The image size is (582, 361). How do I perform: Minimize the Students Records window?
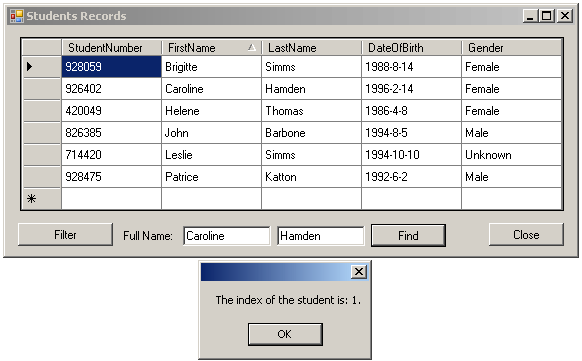531,16
